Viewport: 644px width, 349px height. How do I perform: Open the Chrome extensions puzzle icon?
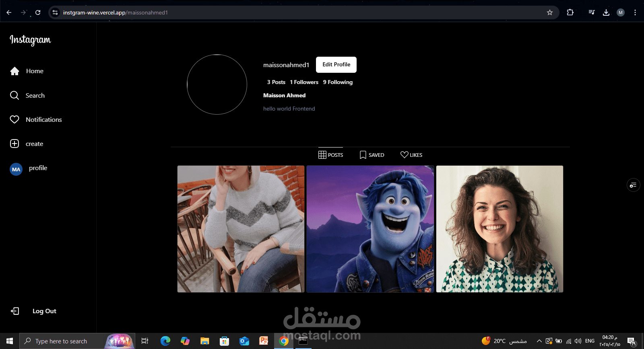pos(570,12)
